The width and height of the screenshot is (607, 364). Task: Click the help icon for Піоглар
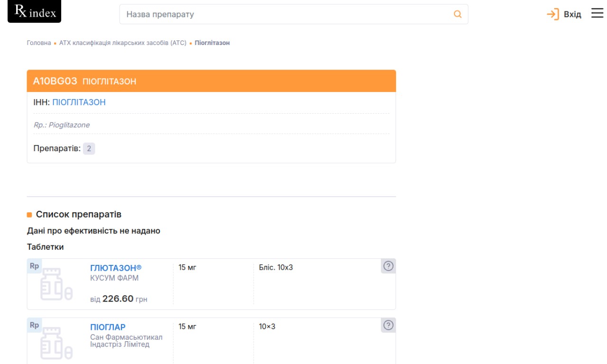pos(388,325)
